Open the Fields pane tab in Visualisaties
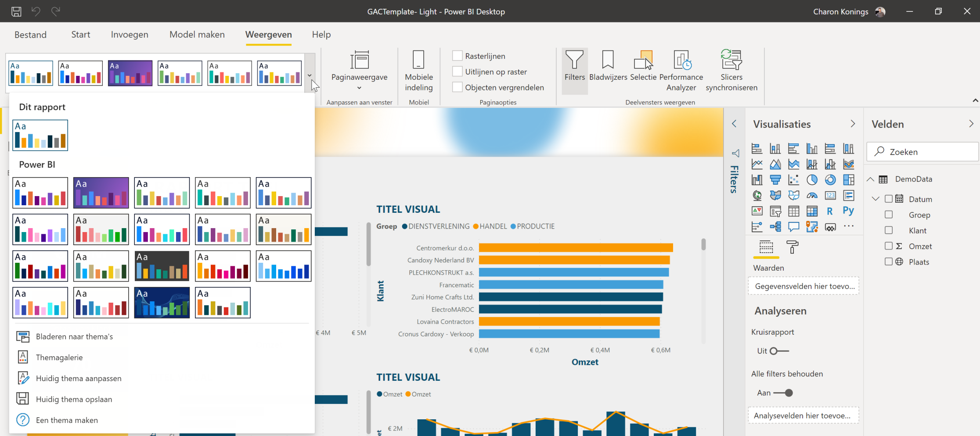Viewport: 980px width, 436px height. [766, 247]
